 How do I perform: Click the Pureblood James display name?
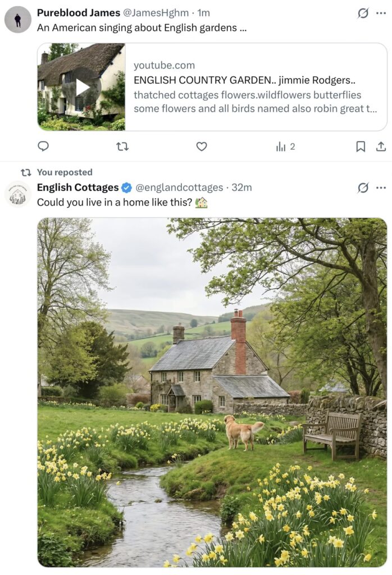click(78, 12)
